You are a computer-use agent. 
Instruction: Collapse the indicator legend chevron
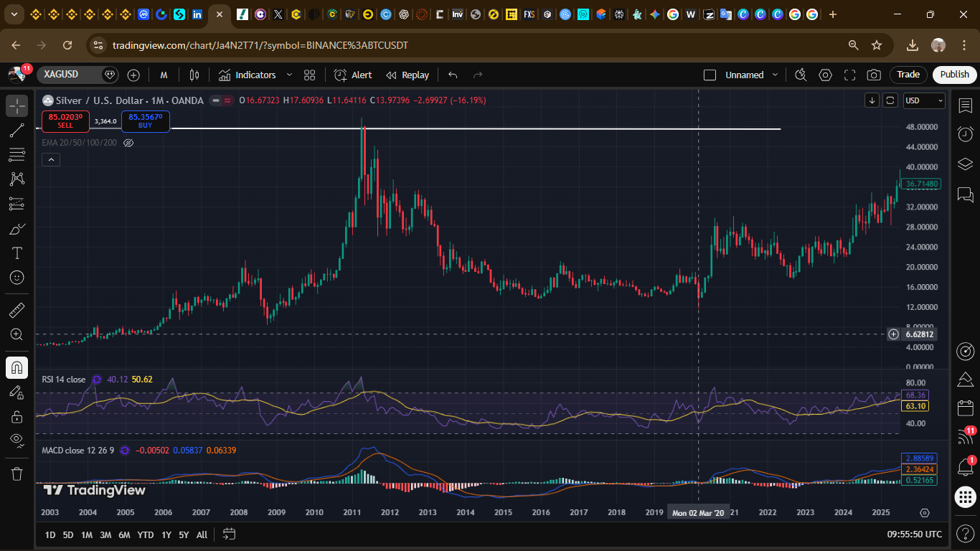50,159
